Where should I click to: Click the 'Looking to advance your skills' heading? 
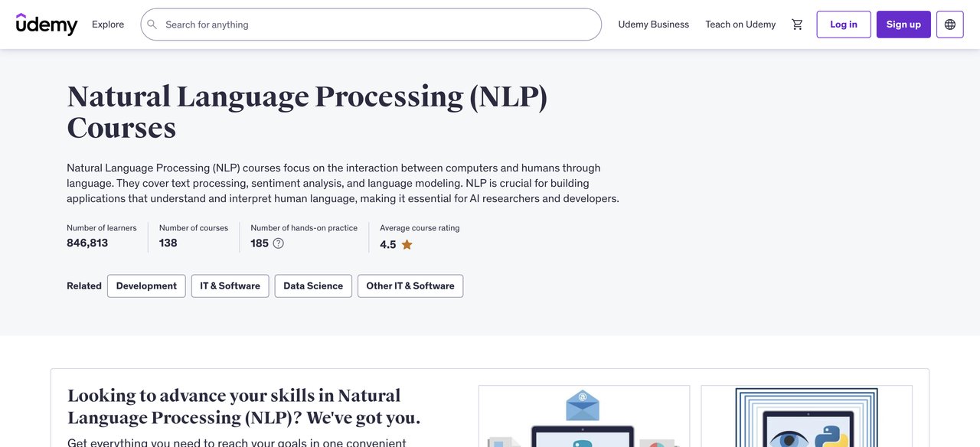(244, 406)
